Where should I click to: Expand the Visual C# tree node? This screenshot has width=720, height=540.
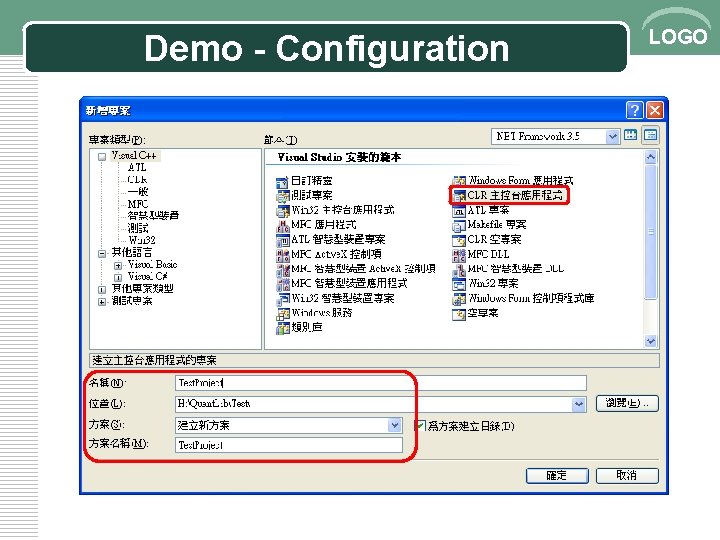(x=118, y=277)
